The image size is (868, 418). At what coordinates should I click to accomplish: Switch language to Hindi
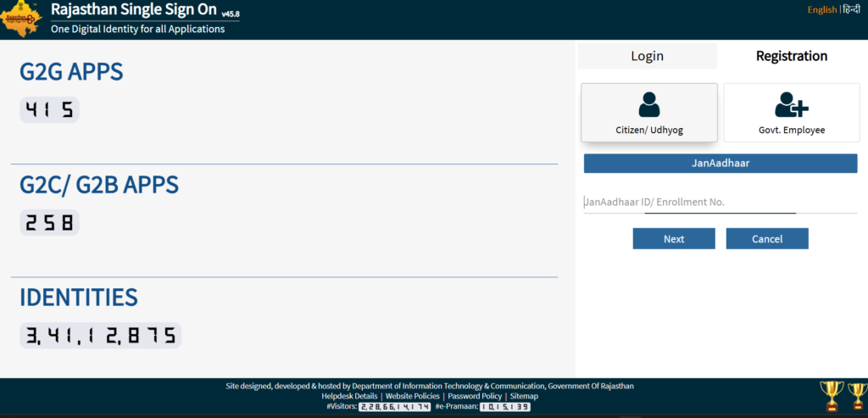click(x=851, y=9)
